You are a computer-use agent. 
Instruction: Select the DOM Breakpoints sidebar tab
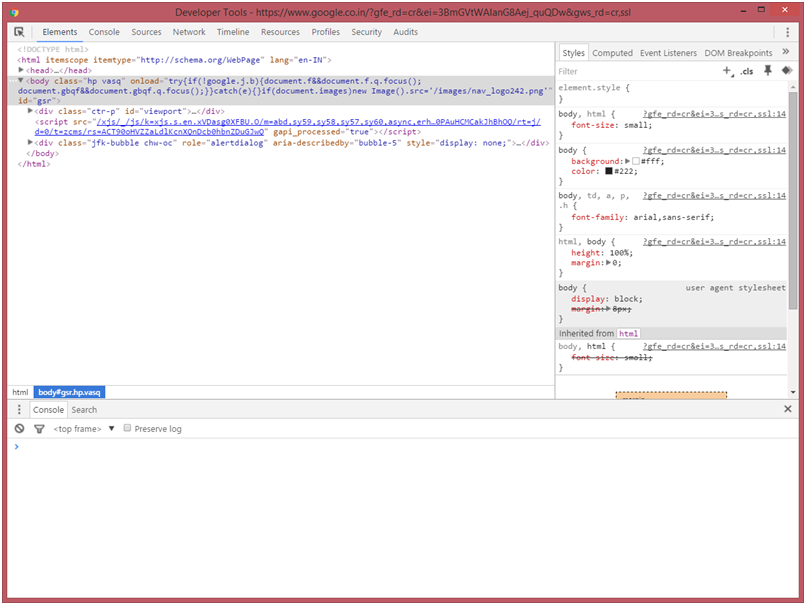pyautogui.click(x=738, y=53)
